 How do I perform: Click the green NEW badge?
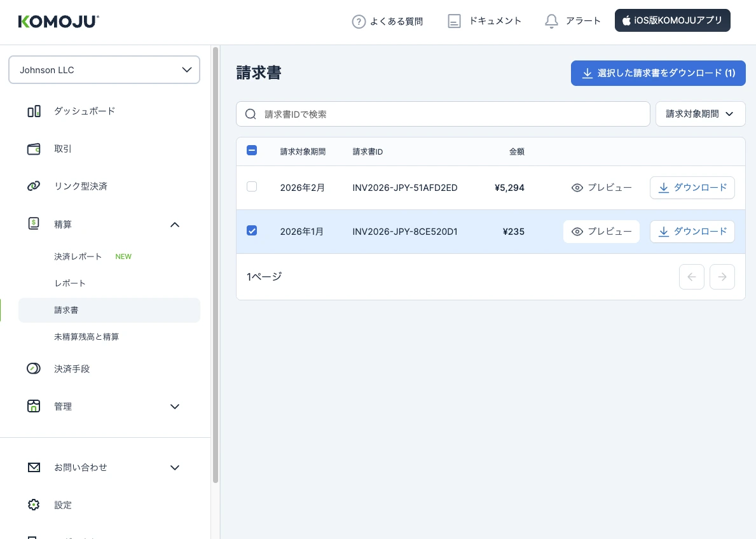click(123, 256)
